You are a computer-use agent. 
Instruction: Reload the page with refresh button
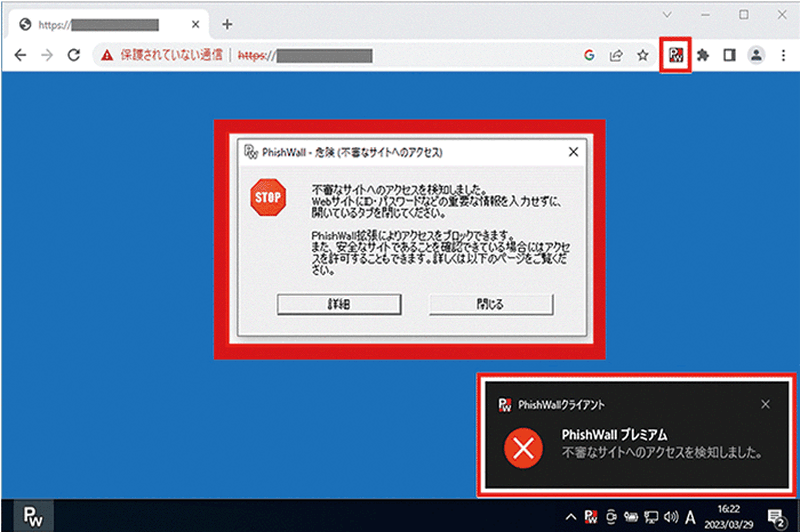(x=73, y=56)
